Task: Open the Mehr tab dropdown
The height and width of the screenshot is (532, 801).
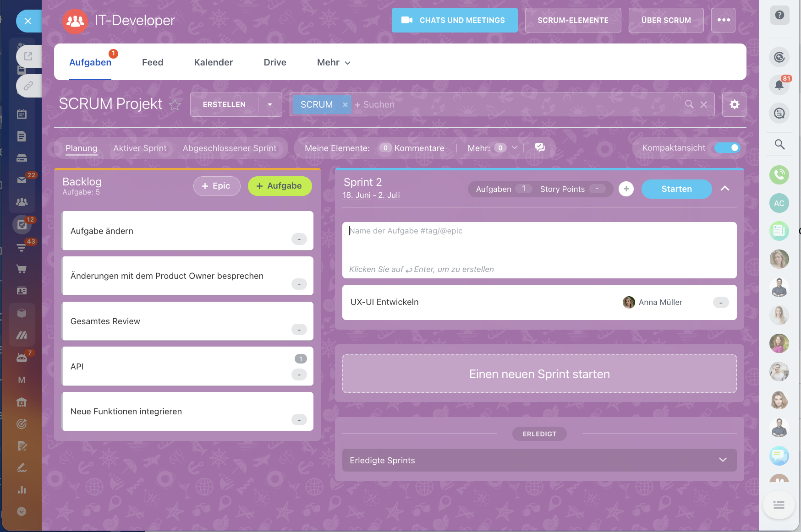Action: 334,62
